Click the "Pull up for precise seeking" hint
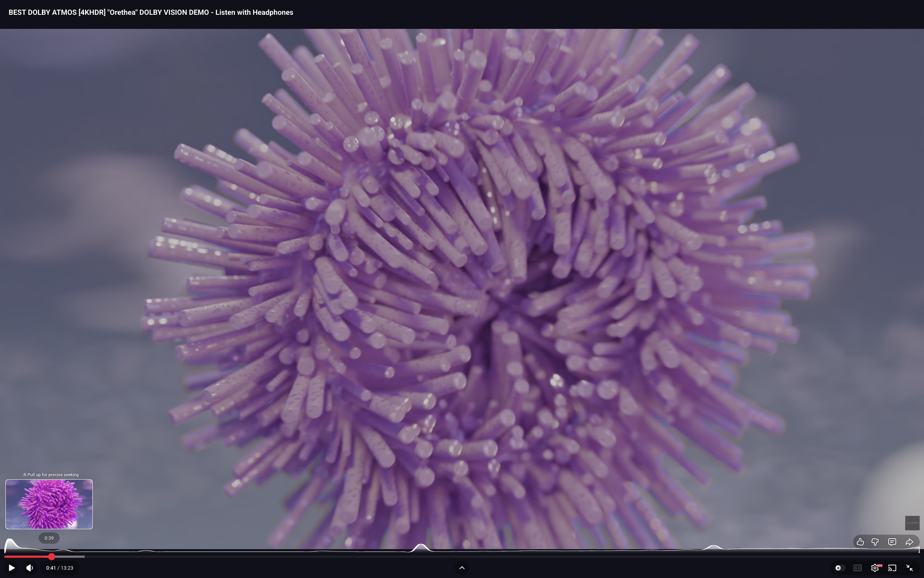This screenshot has width=924, height=578. (x=51, y=474)
